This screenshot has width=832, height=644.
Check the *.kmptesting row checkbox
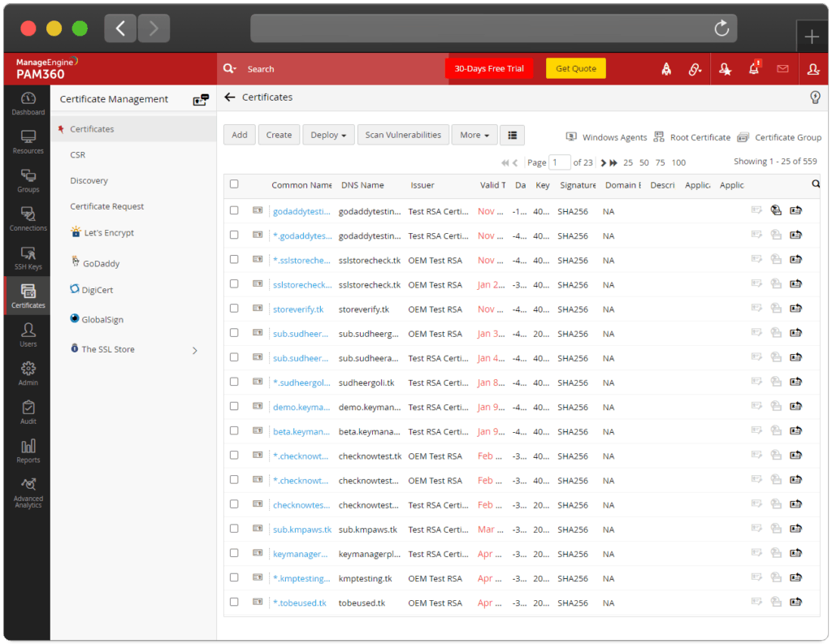coord(234,577)
